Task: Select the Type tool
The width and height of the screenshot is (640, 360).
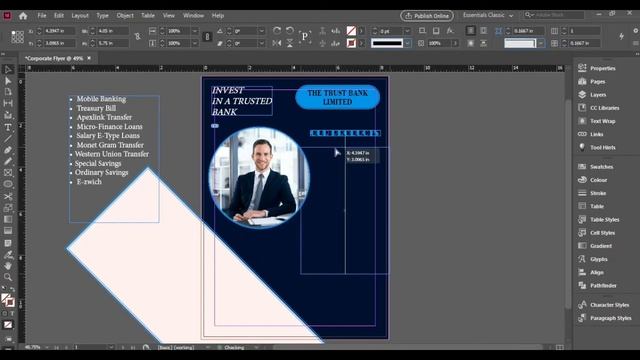Action: pyautogui.click(x=8, y=127)
